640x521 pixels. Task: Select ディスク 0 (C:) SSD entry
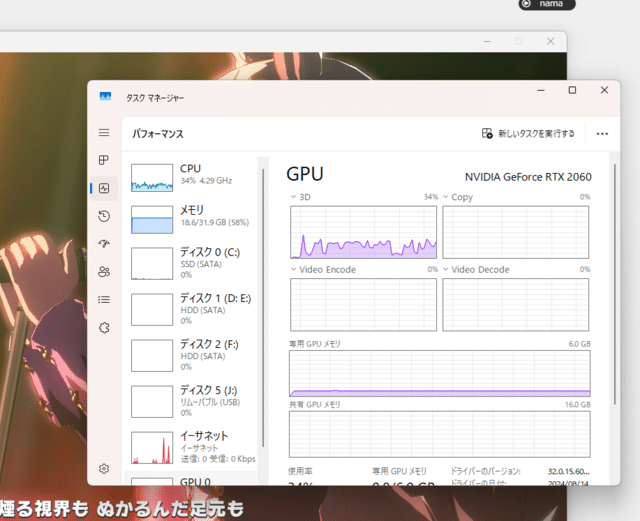point(190,262)
